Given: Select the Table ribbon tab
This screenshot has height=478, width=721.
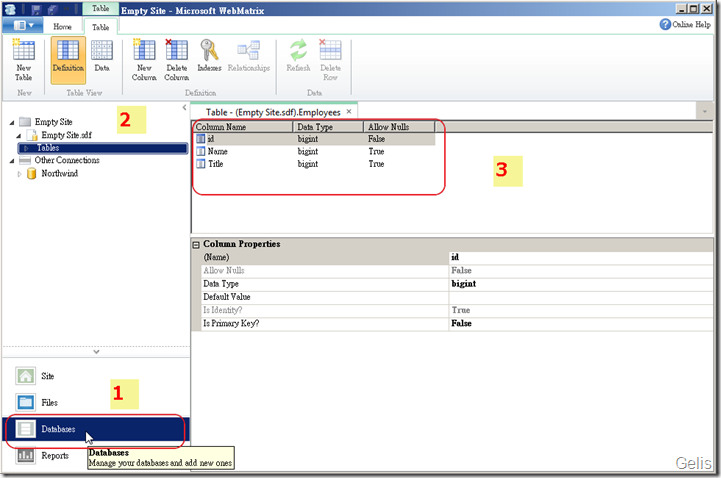Looking at the screenshot, I should (100, 27).
